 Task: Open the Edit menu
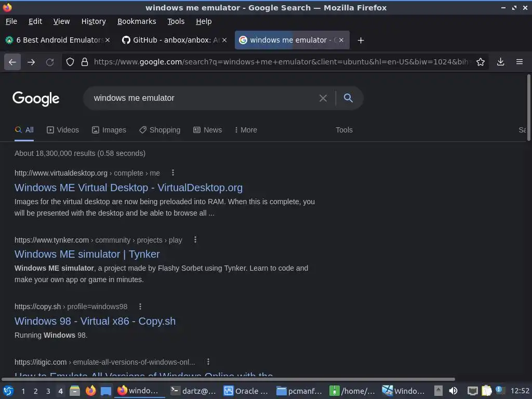point(35,21)
